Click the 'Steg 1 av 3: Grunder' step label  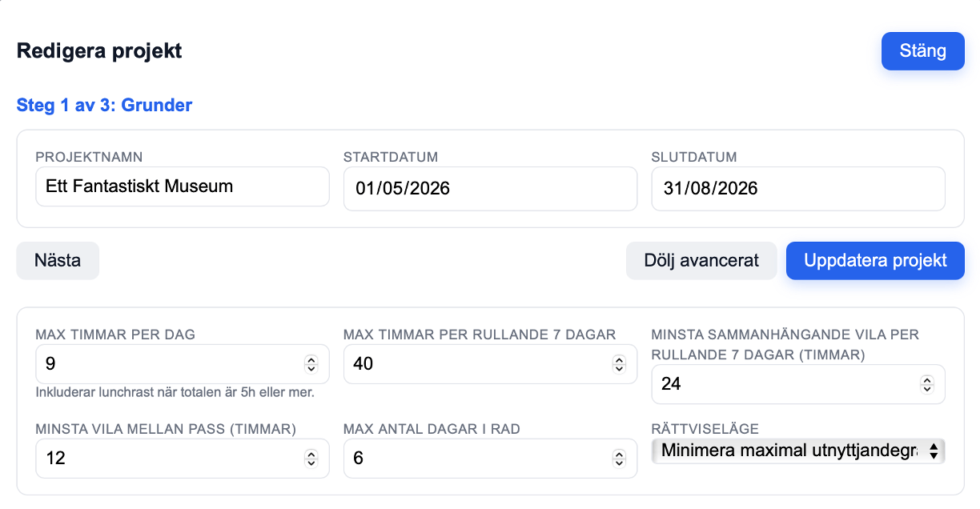tap(103, 105)
